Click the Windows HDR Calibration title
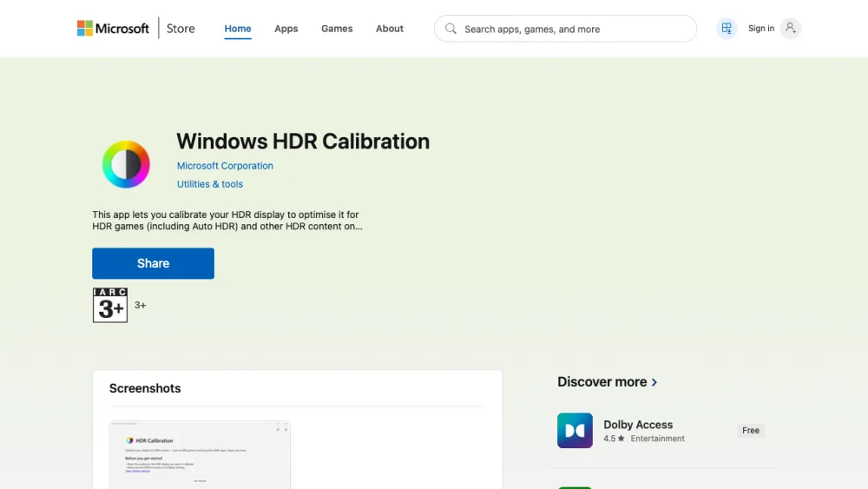Viewport: 868px width, 489px height. click(303, 142)
